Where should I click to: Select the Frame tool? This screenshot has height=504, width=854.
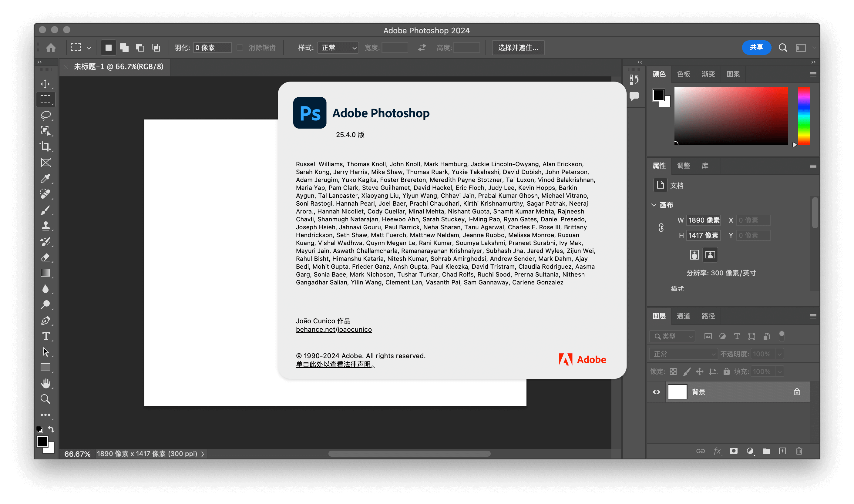pyautogui.click(x=45, y=163)
